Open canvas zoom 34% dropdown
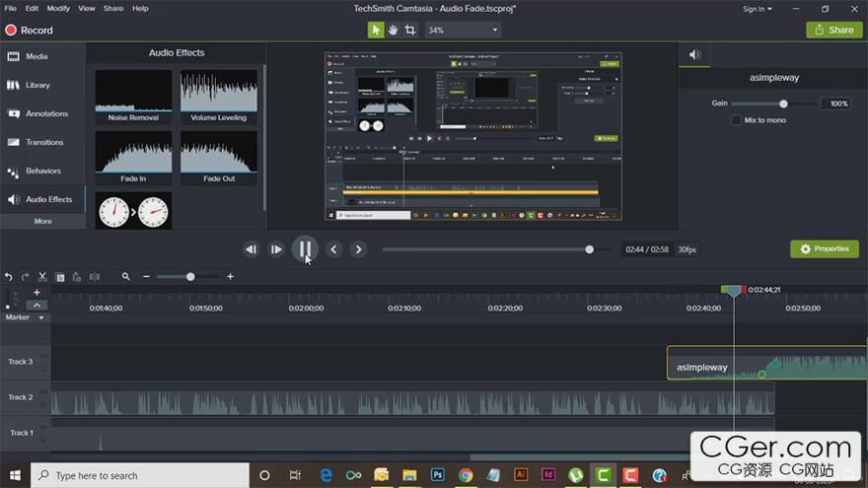 pyautogui.click(x=463, y=30)
